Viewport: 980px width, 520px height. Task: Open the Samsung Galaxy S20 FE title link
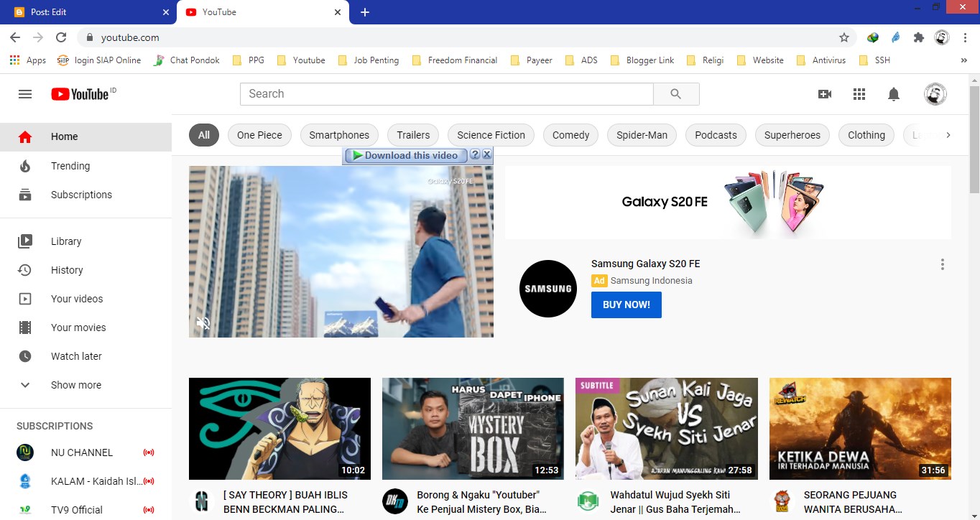click(x=645, y=264)
